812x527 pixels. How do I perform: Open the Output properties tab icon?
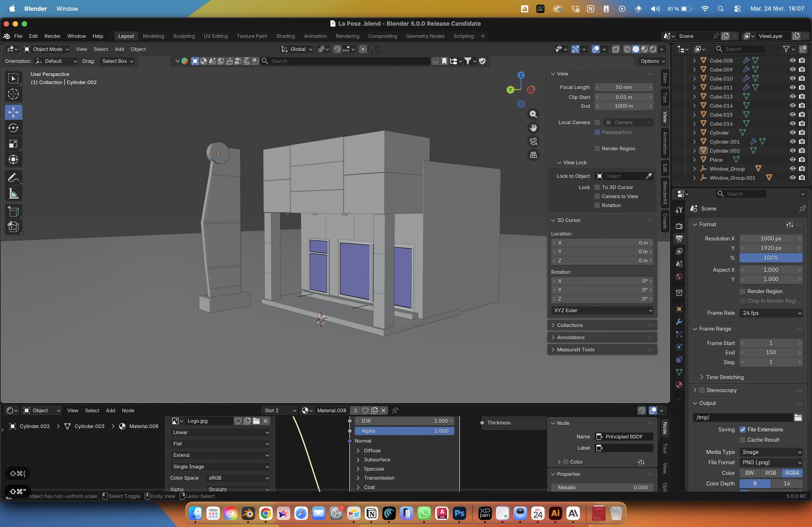(679, 238)
